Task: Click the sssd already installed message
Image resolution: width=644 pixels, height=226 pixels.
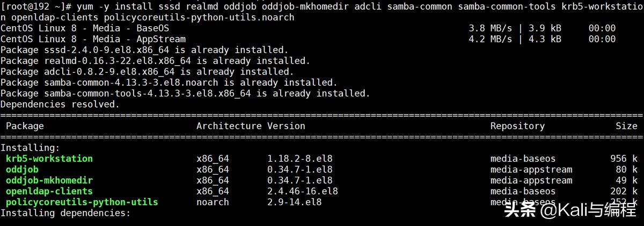Action: [144, 50]
